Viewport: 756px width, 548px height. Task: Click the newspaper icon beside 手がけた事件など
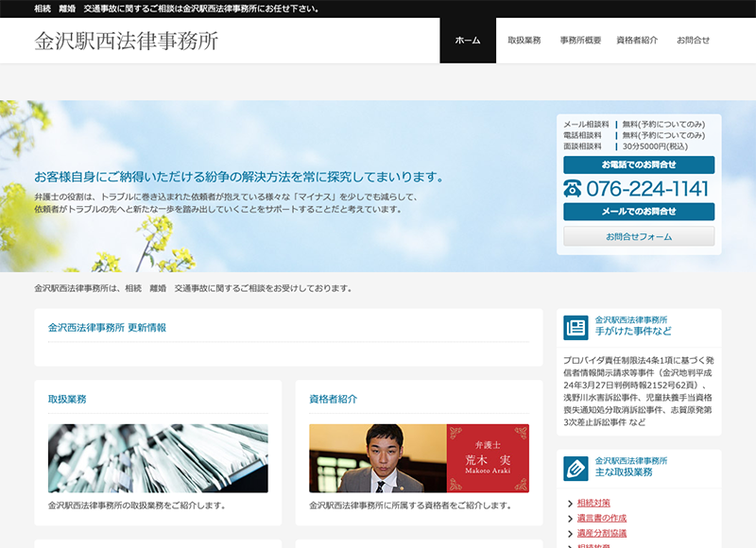pyautogui.click(x=576, y=328)
